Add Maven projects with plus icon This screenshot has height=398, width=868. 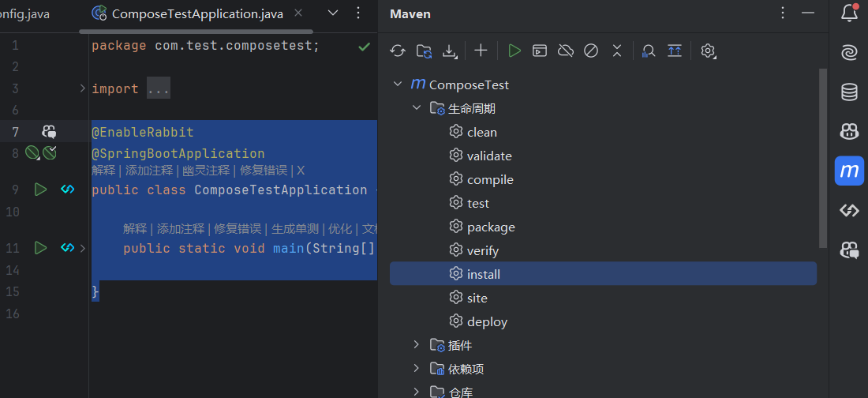click(481, 51)
